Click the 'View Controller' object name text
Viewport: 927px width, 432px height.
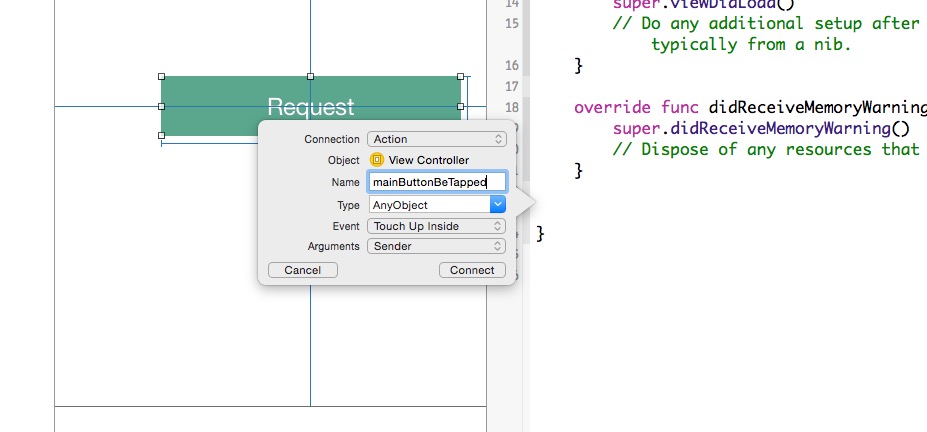coord(429,160)
